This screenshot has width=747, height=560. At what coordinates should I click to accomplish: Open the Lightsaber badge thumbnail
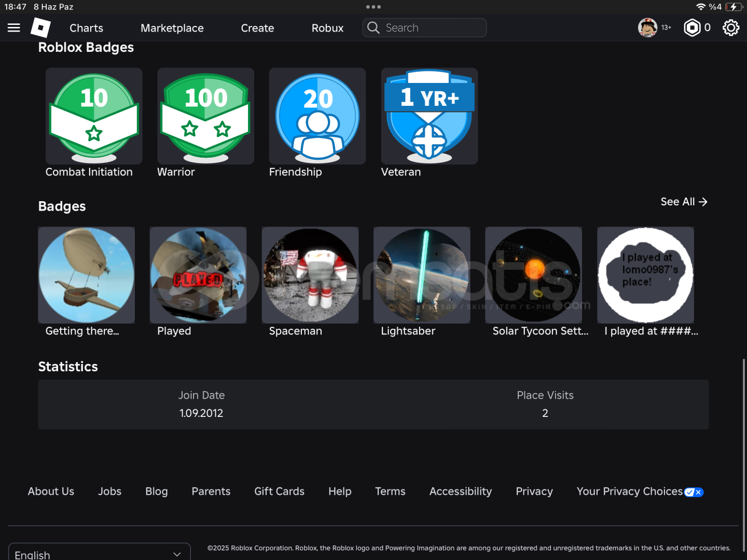point(422,275)
